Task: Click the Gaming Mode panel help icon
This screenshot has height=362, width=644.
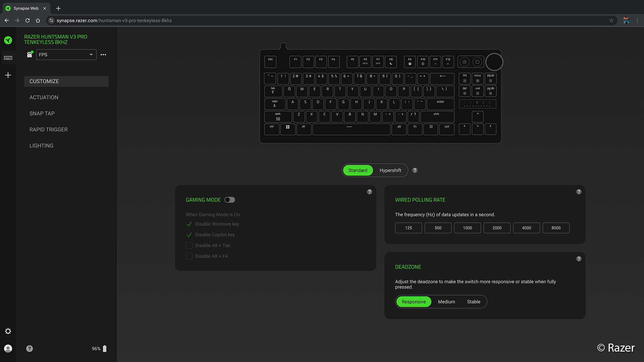Action: [370, 192]
